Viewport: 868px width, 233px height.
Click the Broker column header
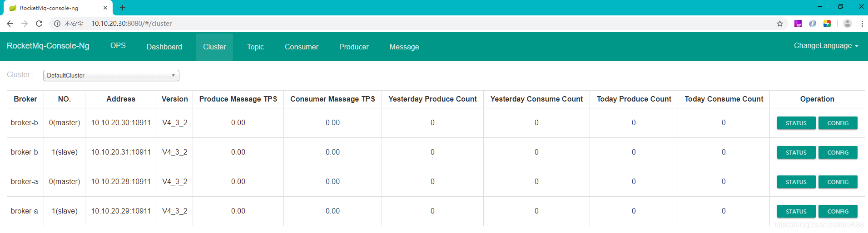(x=25, y=99)
